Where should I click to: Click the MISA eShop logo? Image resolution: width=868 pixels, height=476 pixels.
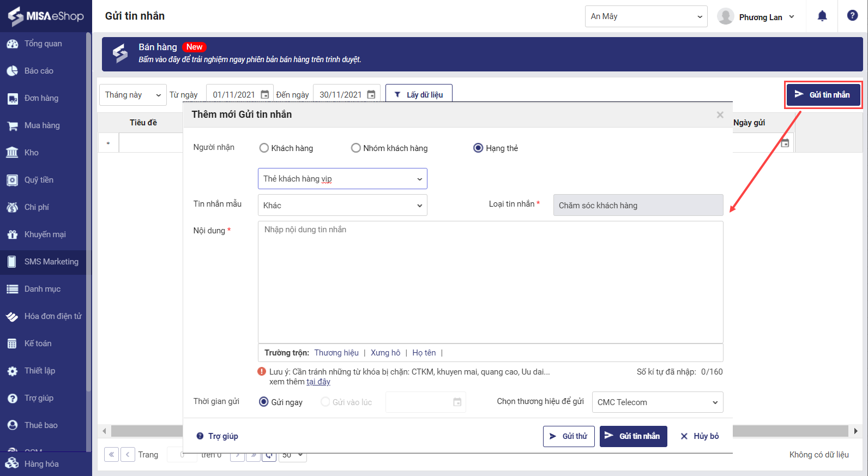click(46, 16)
